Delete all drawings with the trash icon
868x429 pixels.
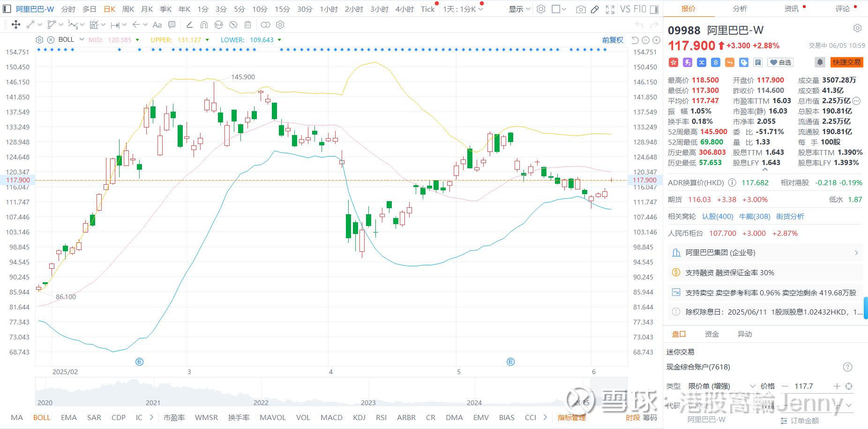(247, 24)
